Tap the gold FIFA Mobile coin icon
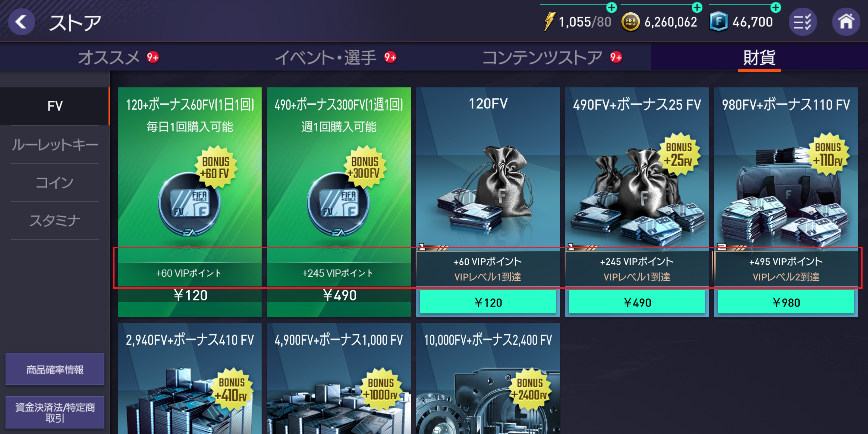The height and width of the screenshot is (434, 868). tap(631, 22)
